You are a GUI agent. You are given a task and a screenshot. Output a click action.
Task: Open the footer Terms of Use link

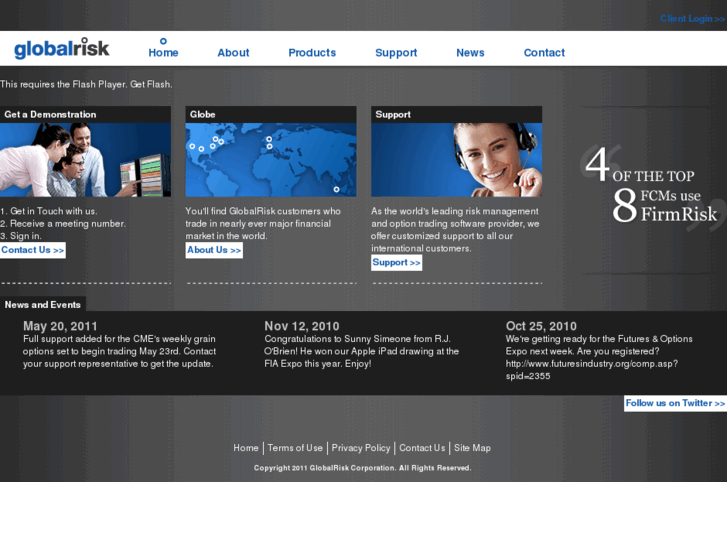click(x=295, y=448)
